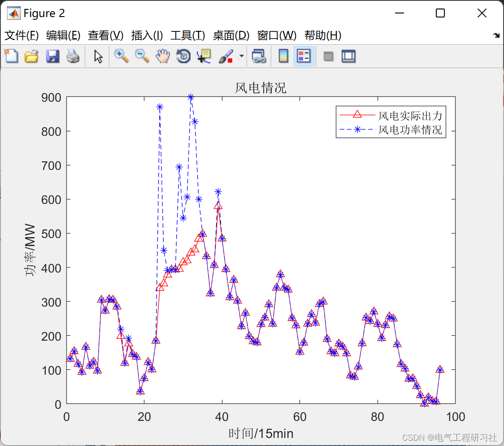Activate the Zoom In magnifier tool
This screenshot has width=504, height=446.
[x=121, y=56]
